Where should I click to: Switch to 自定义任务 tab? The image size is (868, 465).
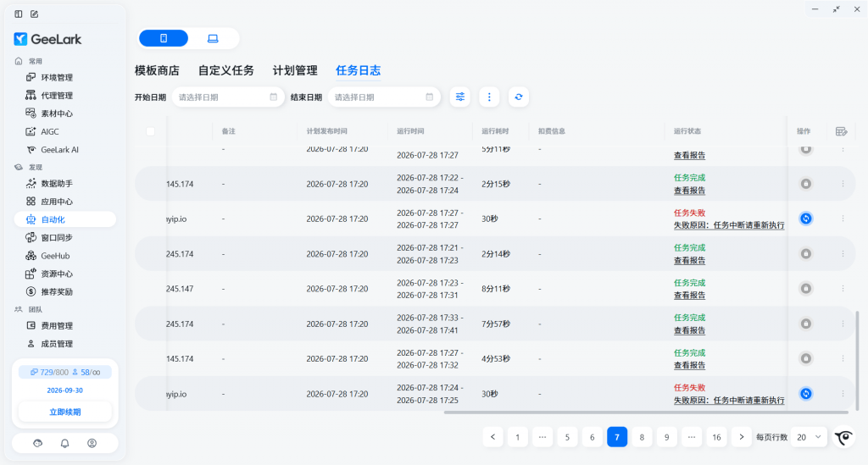tap(225, 70)
